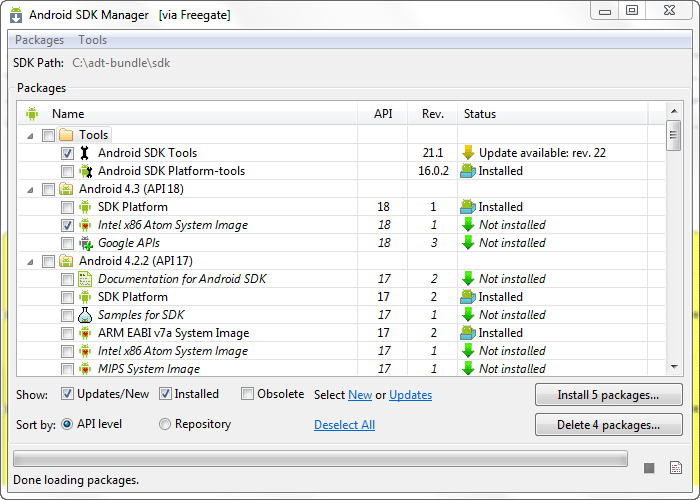Click the green Not installed arrow for Google APIs

468,243
